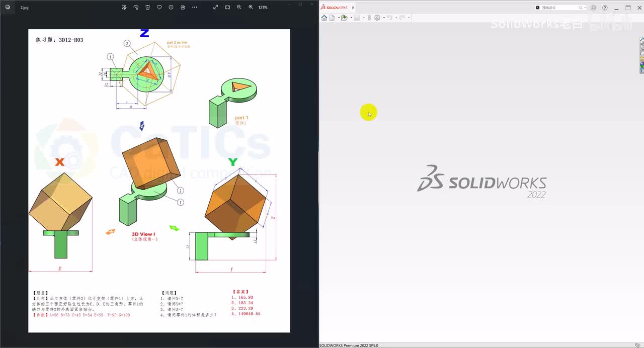Click the Redo icon in SOLIDWORKS toolbar

[x=402, y=18]
